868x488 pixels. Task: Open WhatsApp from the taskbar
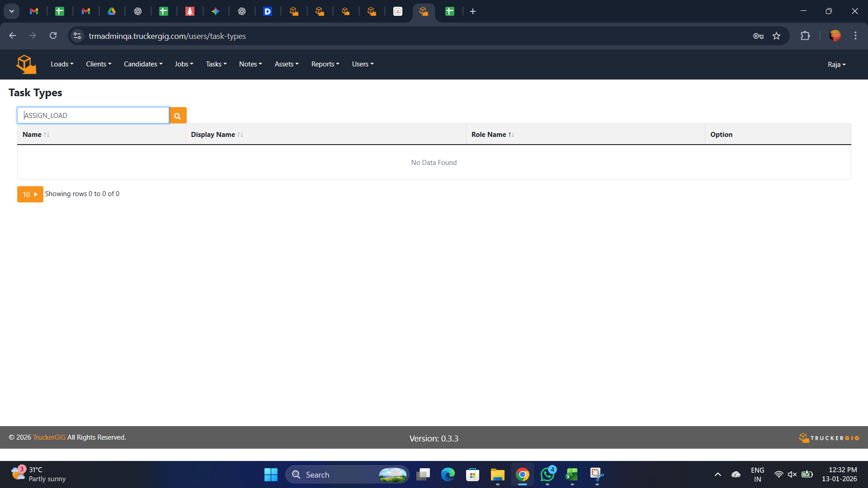pos(547,474)
